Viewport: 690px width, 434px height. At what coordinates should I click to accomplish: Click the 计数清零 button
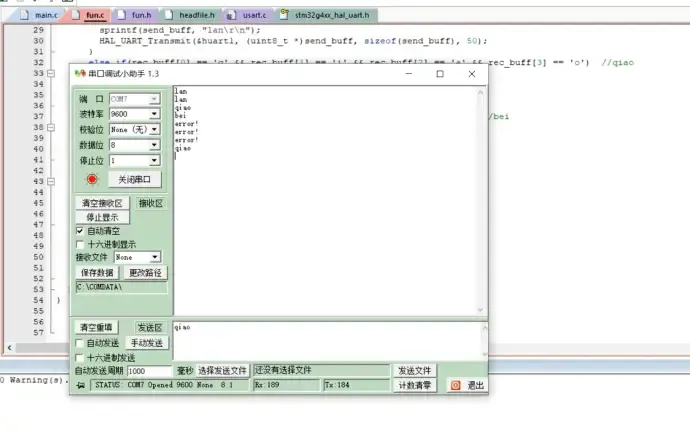click(415, 385)
